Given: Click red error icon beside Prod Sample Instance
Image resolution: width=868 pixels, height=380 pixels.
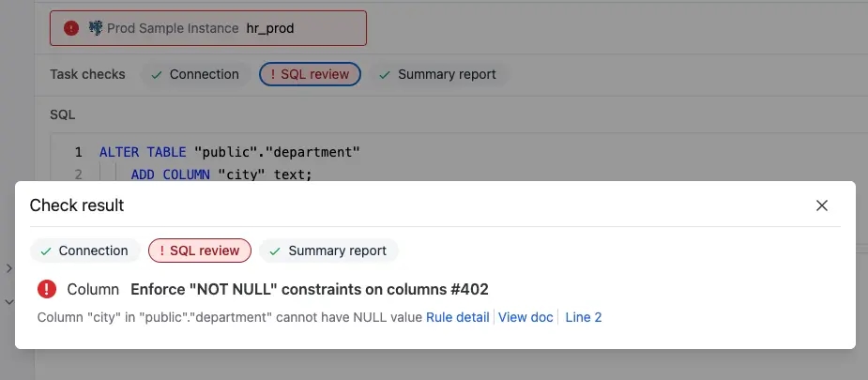Looking at the screenshot, I should point(71,28).
